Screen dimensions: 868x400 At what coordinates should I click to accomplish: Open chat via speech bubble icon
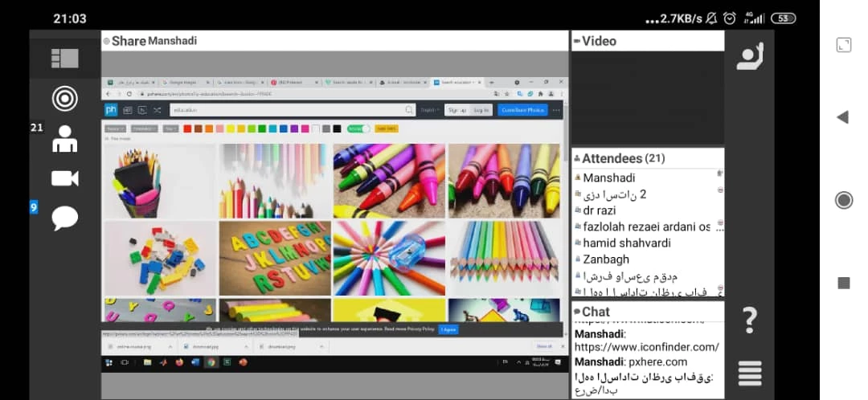[64, 218]
